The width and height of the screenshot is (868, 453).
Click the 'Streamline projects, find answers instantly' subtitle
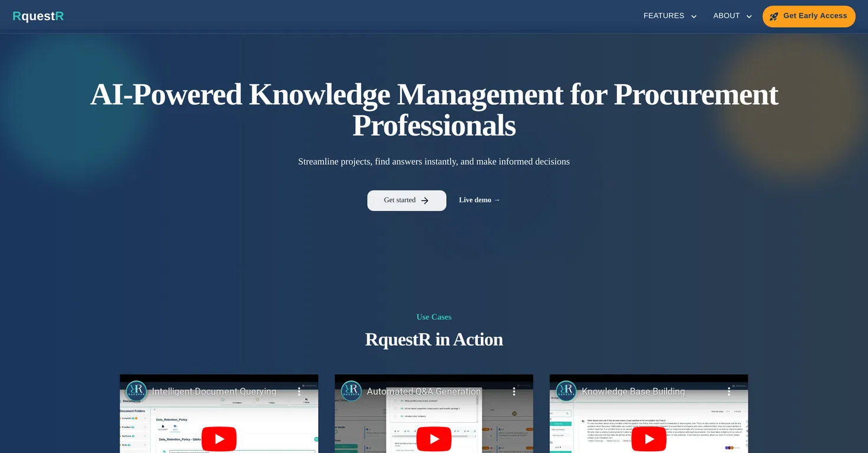click(434, 162)
